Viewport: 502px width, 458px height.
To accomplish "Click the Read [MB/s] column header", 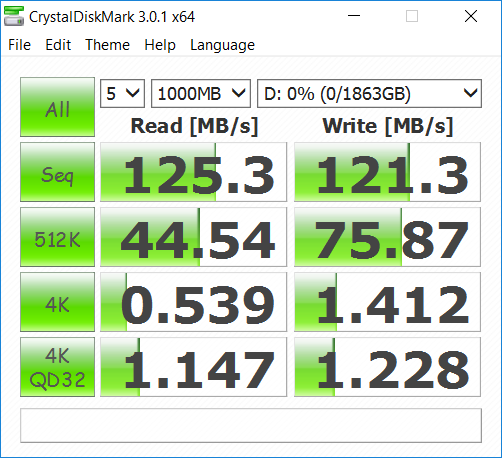I will tap(194, 126).
